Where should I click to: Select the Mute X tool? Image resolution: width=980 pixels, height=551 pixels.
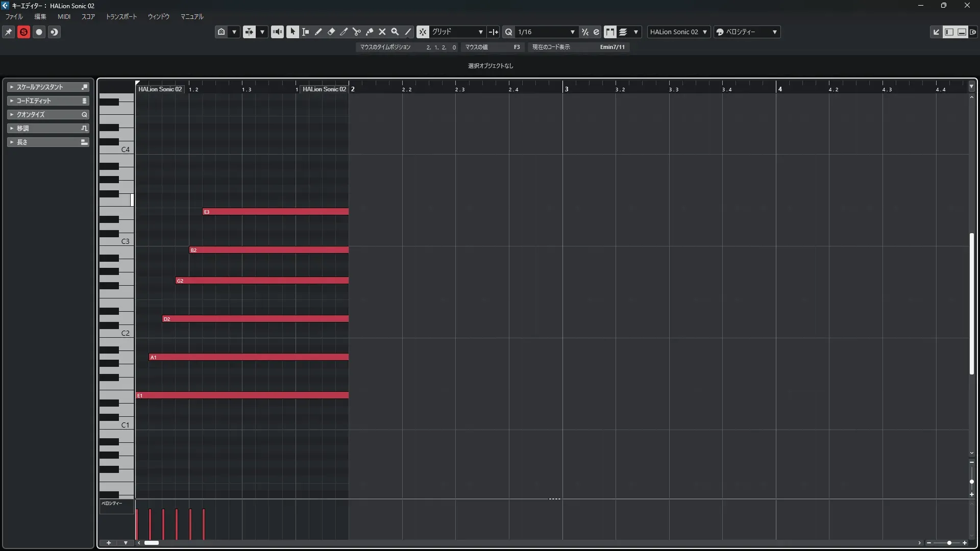pos(382,32)
